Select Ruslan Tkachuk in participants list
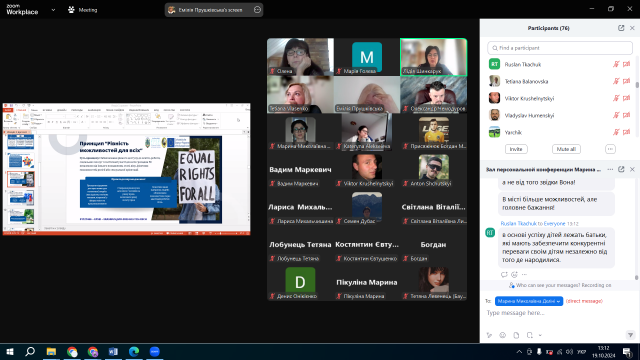This screenshot has width=640, height=360. [x=559, y=64]
